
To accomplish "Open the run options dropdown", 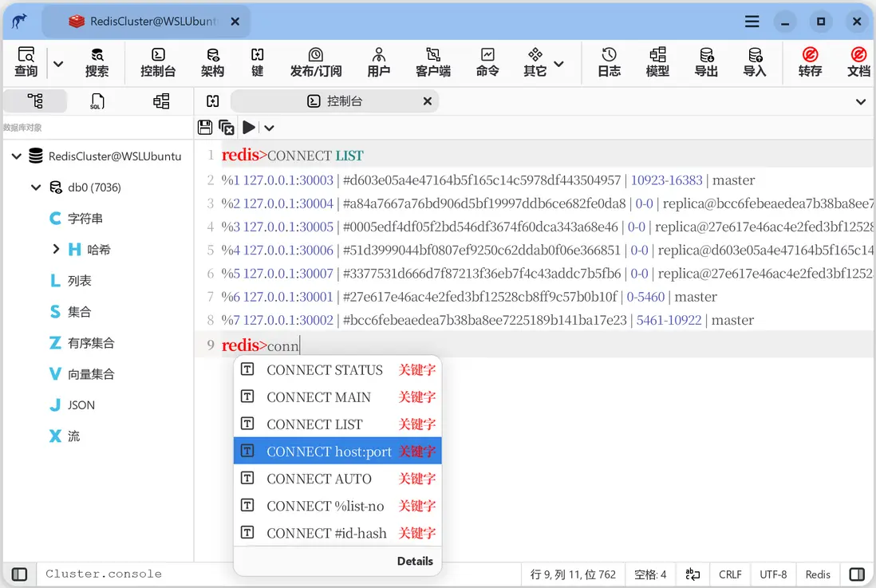I will click(x=270, y=128).
